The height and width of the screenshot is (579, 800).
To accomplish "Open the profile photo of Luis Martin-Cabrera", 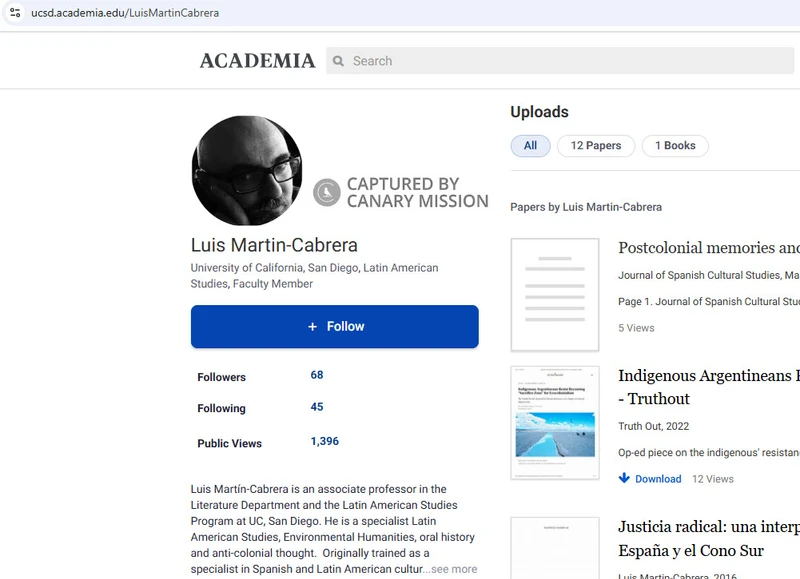I will point(247,170).
